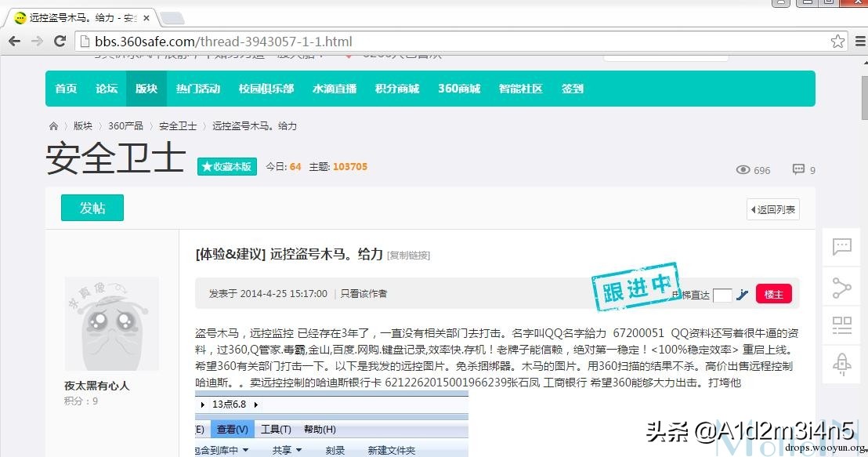Click the large 安全卫士 forum title
Screen dimensions: 868x457
click(116, 158)
